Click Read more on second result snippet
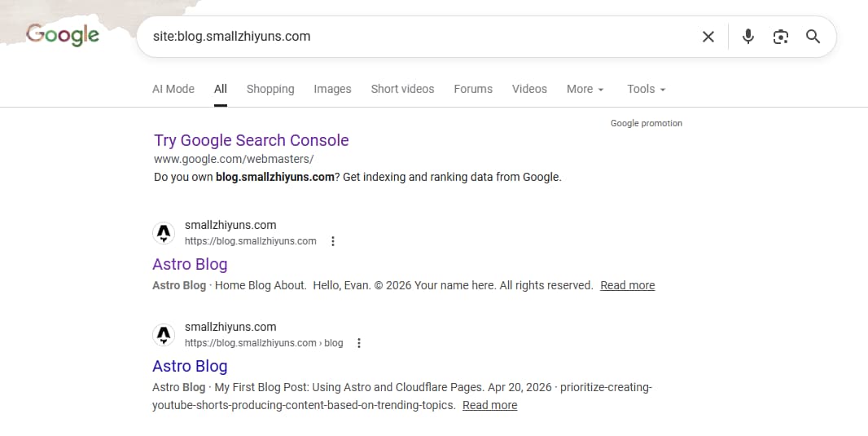868x436 pixels. (x=489, y=405)
